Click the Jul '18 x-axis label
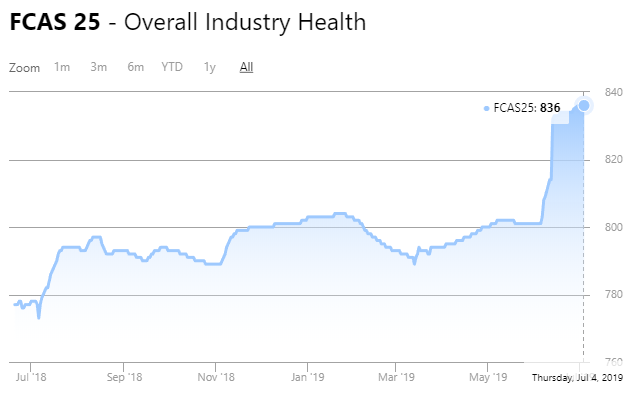The height and width of the screenshot is (410, 633). click(32, 378)
